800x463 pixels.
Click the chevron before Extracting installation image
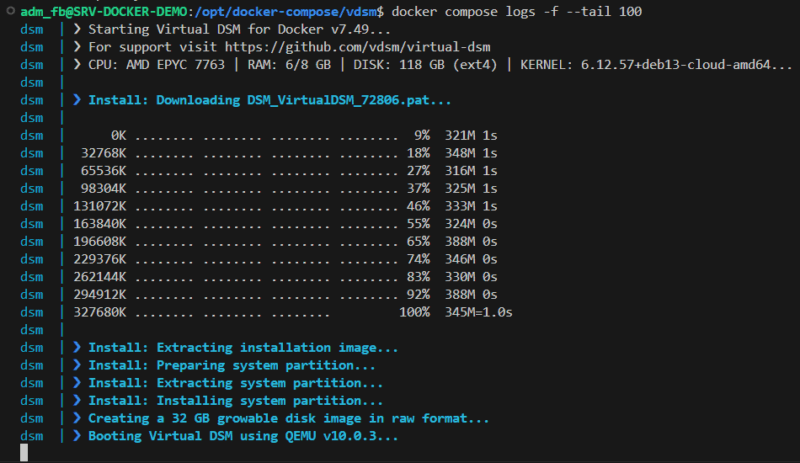point(77,347)
